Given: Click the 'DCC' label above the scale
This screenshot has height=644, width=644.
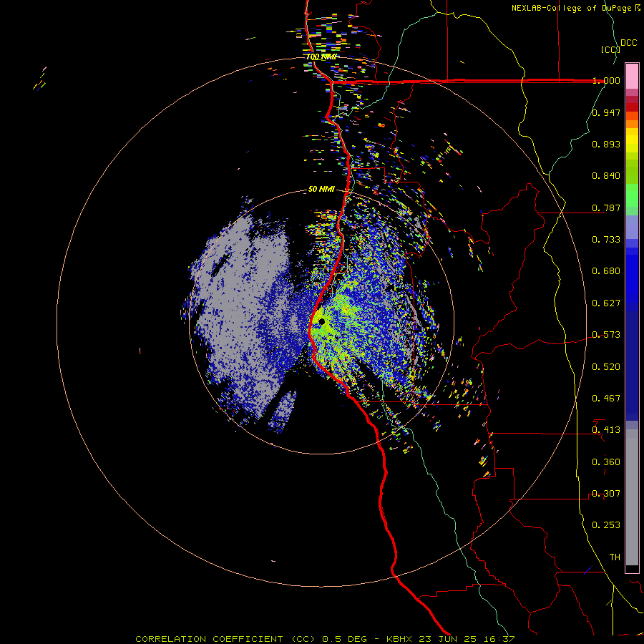Looking at the screenshot, I should tap(628, 43).
